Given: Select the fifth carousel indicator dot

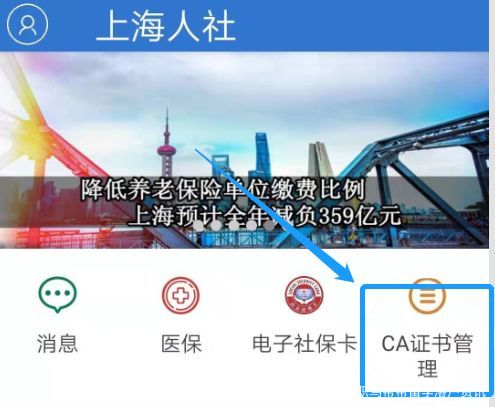Looking at the screenshot, I should point(269,226).
